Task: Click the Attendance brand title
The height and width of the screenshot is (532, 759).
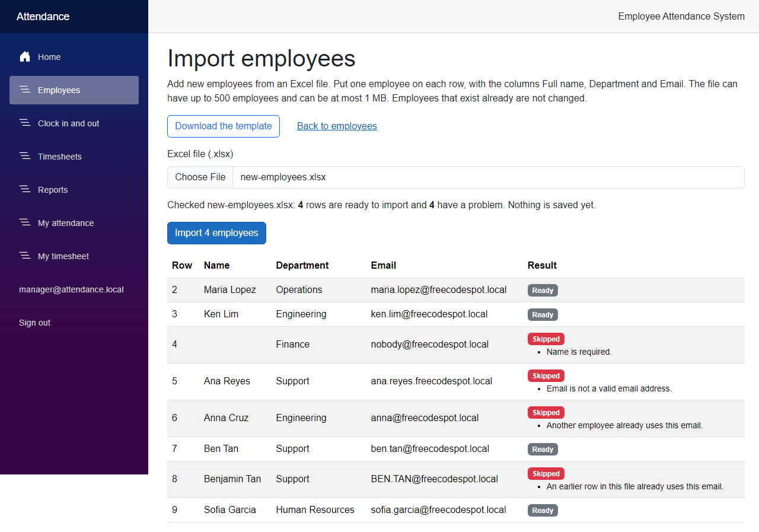Action: [43, 17]
